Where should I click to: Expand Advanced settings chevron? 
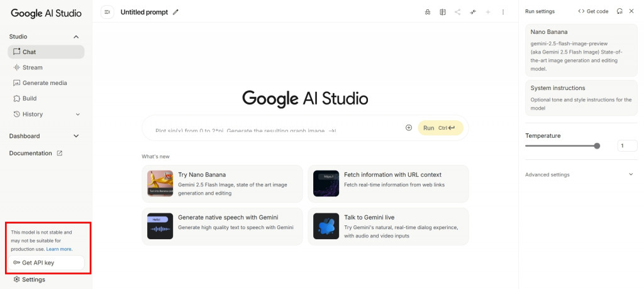pyautogui.click(x=631, y=174)
